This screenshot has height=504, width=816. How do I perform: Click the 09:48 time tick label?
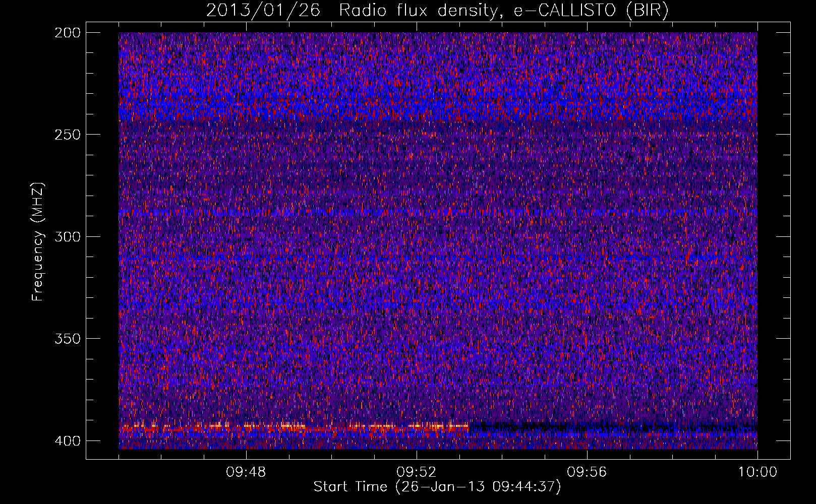[x=246, y=472]
